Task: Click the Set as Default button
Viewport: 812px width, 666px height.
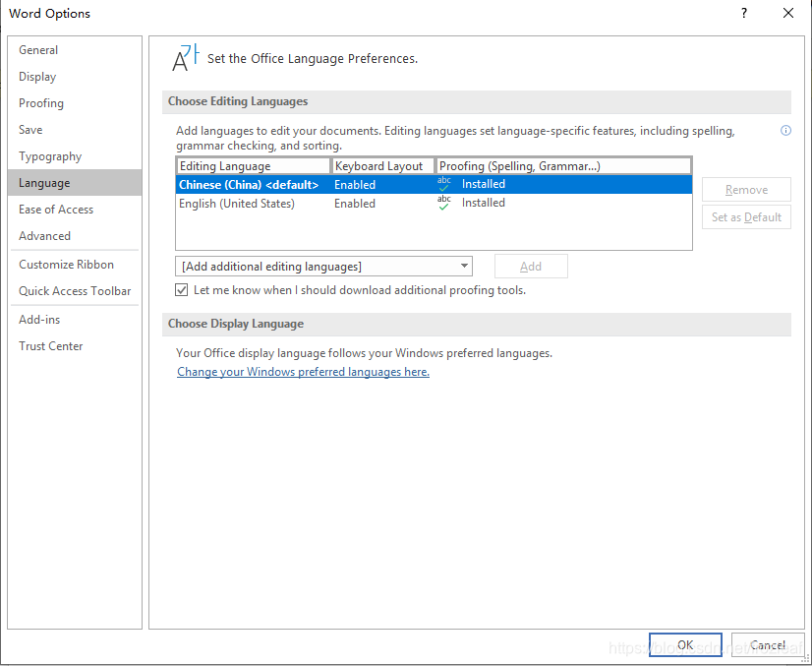Action: click(x=746, y=217)
